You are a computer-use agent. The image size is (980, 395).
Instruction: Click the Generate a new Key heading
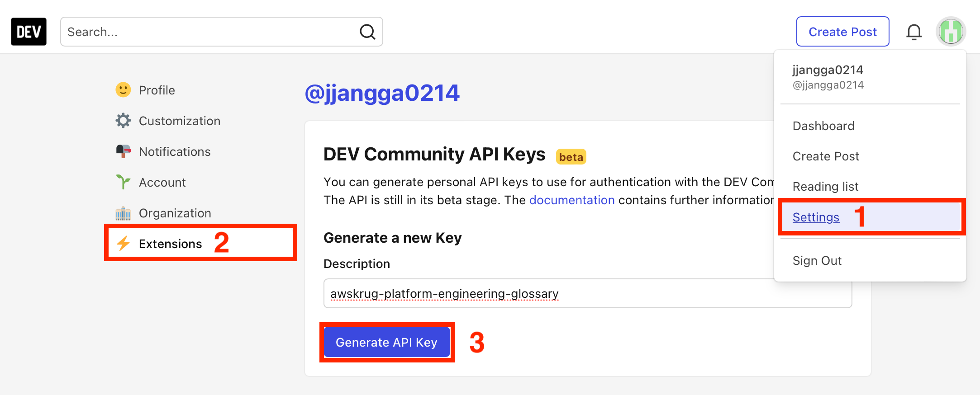point(393,238)
